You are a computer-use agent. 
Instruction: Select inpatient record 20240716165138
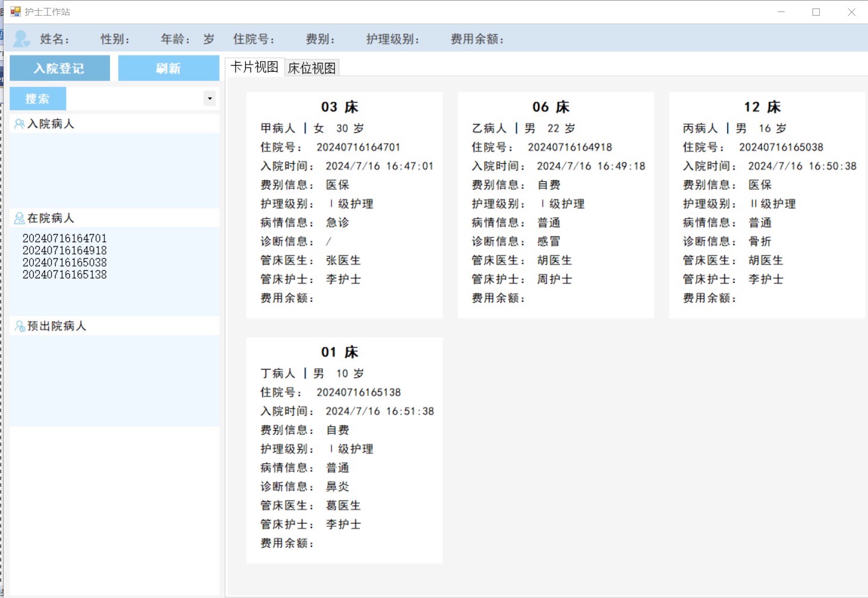point(65,275)
